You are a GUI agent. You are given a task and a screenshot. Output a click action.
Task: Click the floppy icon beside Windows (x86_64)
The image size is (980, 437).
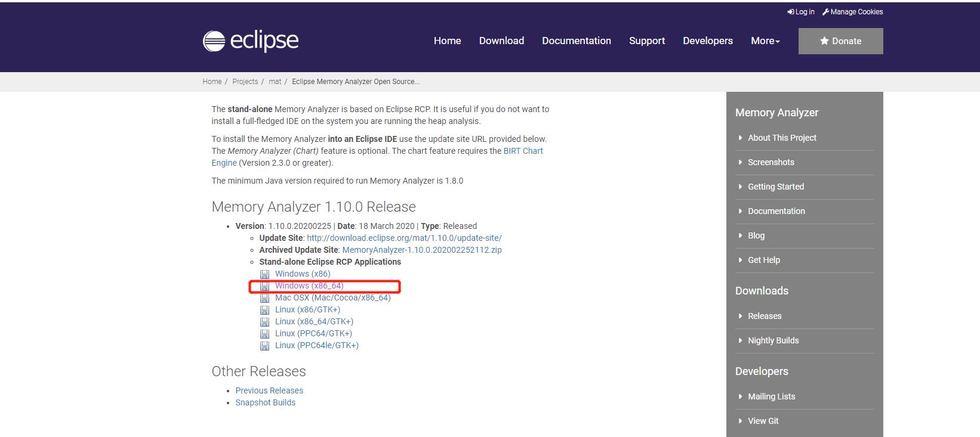coord(264,286)
